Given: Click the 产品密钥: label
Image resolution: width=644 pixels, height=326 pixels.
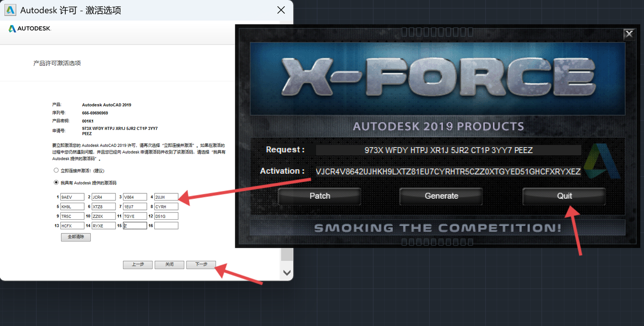Looking at the screenshot, I should pos(60,121).
